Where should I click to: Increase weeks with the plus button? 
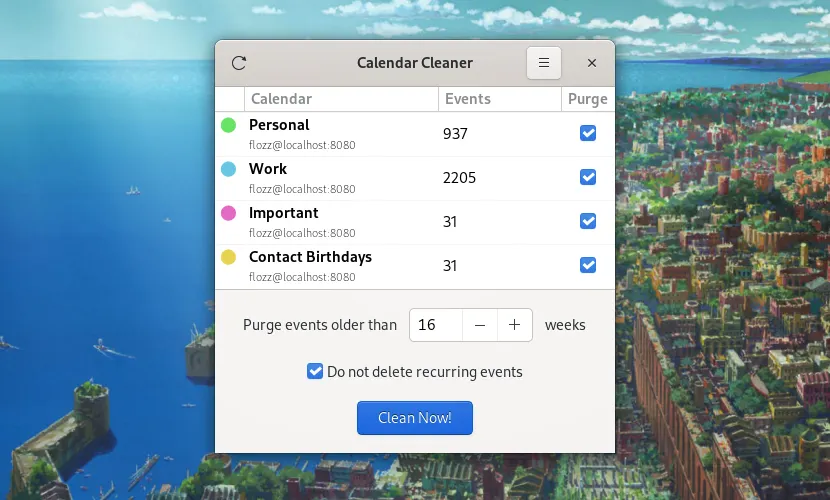(x=515, y=325)
